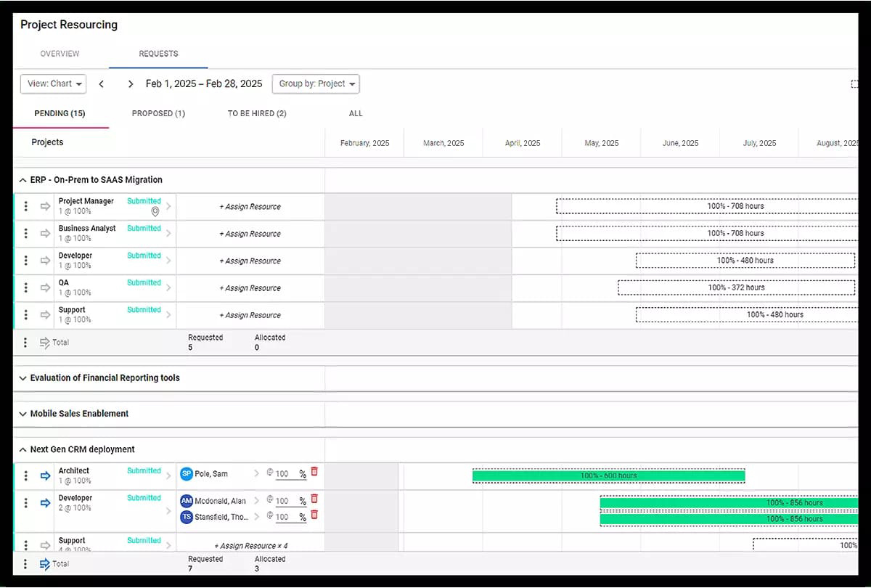Go to previous period using left chevron
The height and width of the screenshot is (588, 871).
tap(102, 83)
